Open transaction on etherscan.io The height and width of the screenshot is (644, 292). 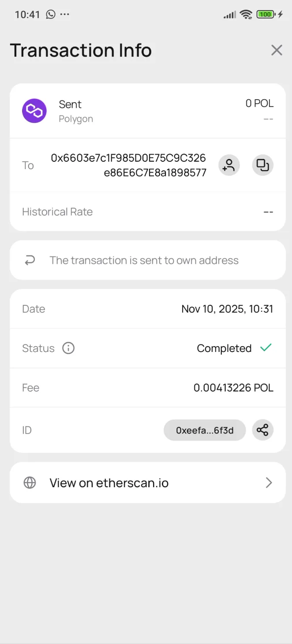[x=109, y=482]
